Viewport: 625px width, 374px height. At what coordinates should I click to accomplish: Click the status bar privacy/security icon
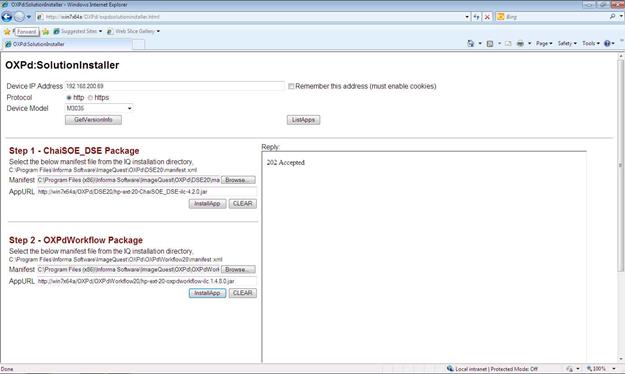[570, 369]
